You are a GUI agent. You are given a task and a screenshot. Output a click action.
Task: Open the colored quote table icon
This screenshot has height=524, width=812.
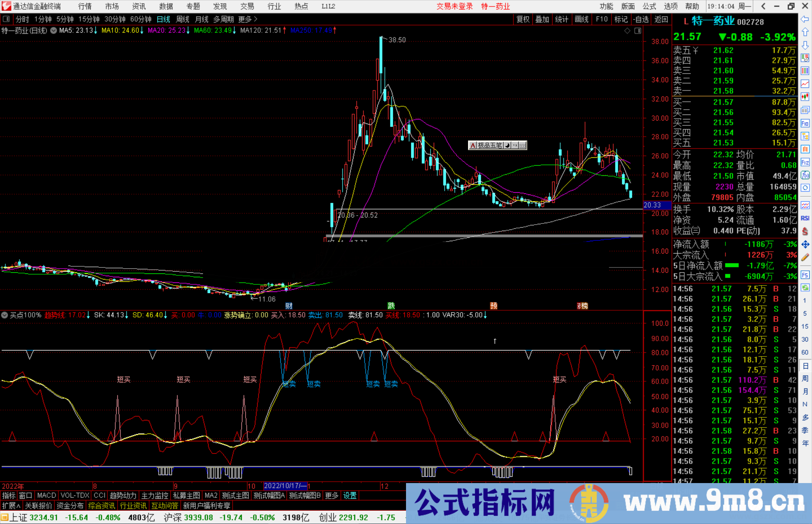(x=805, y=71)
